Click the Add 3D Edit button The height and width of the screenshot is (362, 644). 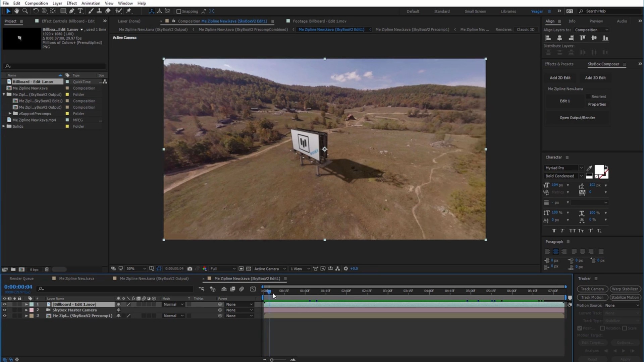[x=595, y=77]
